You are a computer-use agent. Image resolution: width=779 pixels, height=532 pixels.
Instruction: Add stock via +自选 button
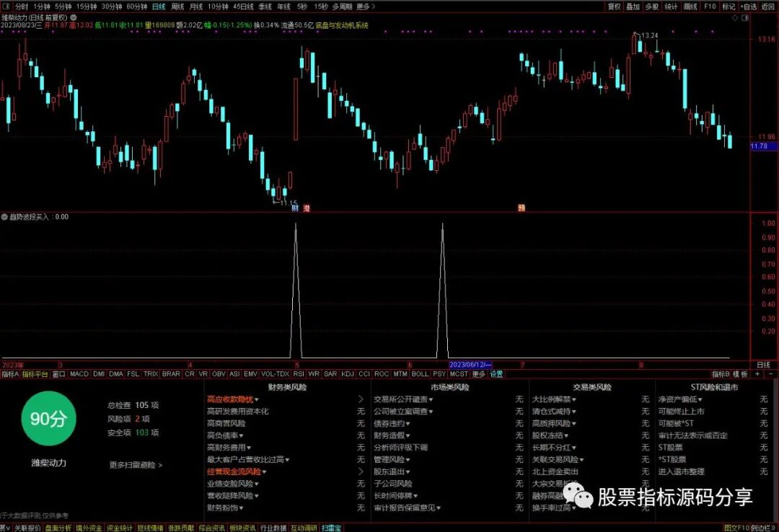click(748, 6)
